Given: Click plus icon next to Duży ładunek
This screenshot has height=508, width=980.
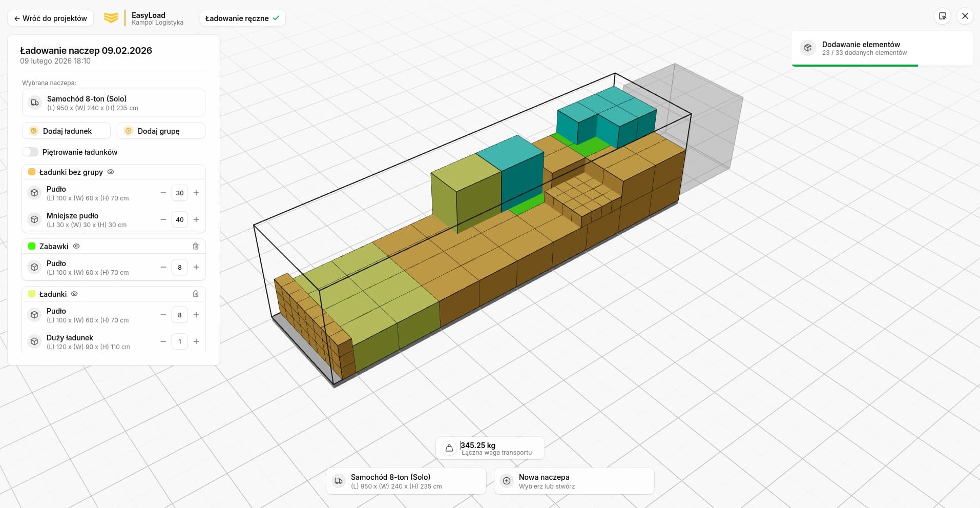Looking at the screenshot, I should tap(196, 342).
